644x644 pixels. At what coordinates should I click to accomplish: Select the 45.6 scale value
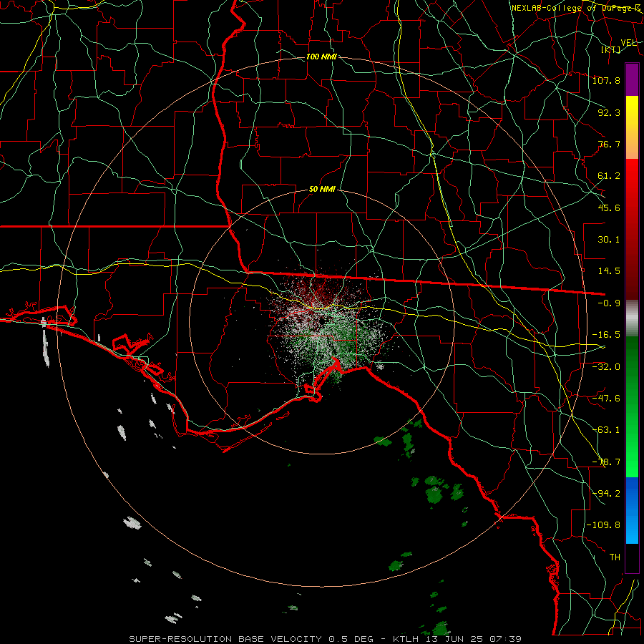click(609, 208)
